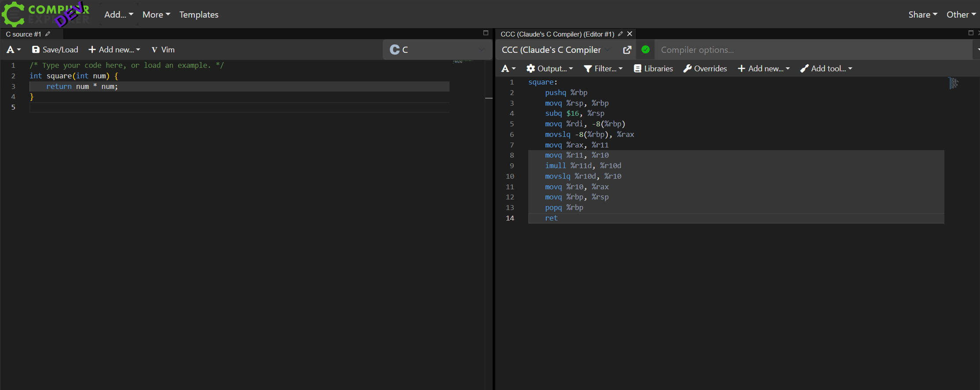Click the "ret" instruction in assembly
980x390 pixels.
coord(551,218)
